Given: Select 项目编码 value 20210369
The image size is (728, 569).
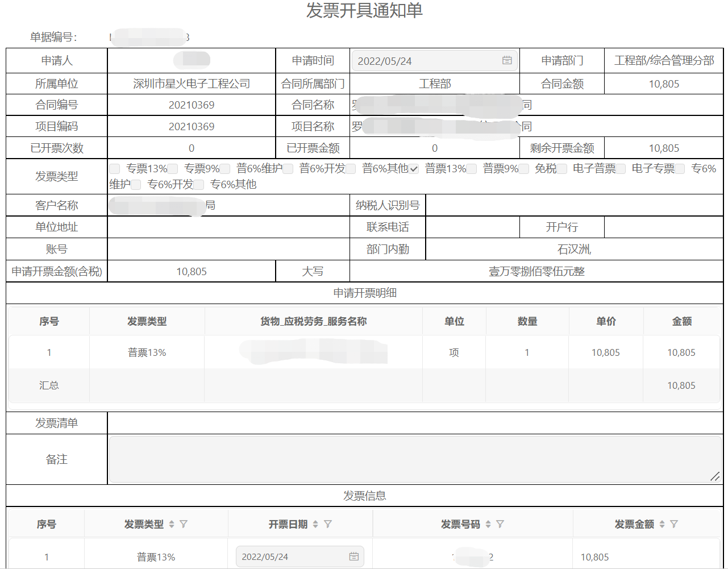Looking at the screenshot, I should tap(192, 126).
